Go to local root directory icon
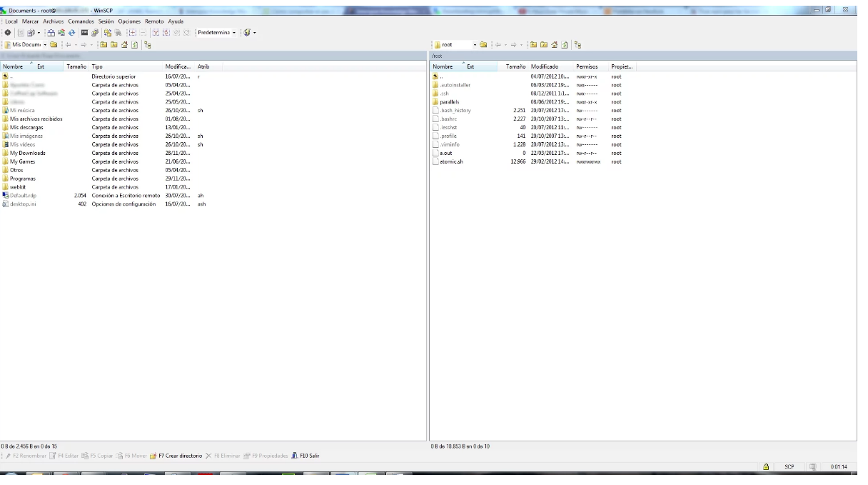Screen dimensions: 868x485 (114, 45)
